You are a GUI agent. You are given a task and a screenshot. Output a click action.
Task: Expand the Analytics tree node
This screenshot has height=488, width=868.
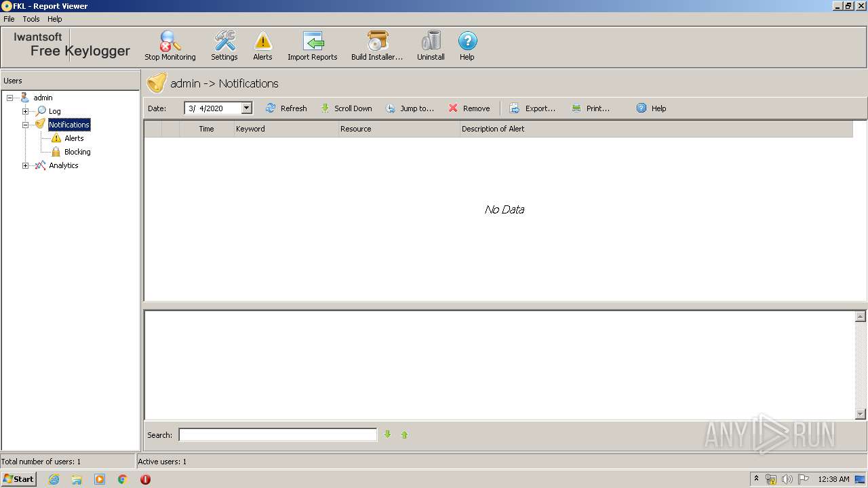point(26,165)
